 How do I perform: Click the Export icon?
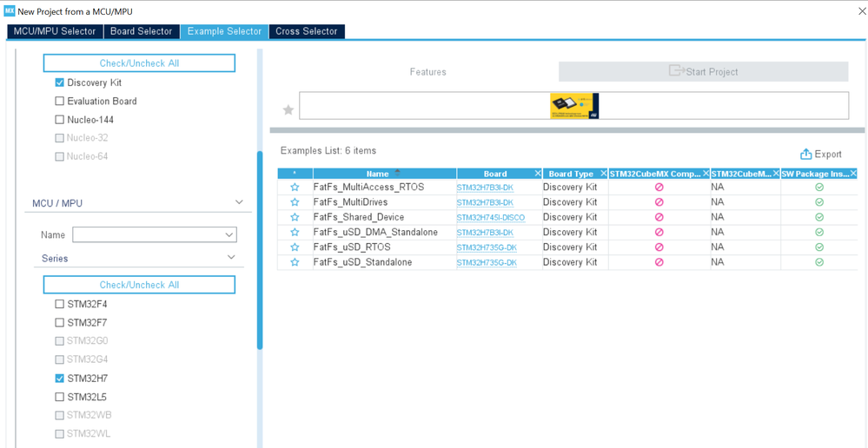(806, 155)
